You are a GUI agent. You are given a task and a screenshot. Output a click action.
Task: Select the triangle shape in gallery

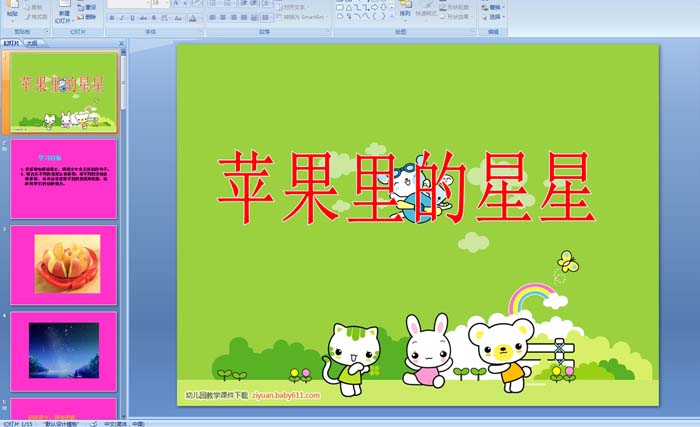(x=349, y=8)
